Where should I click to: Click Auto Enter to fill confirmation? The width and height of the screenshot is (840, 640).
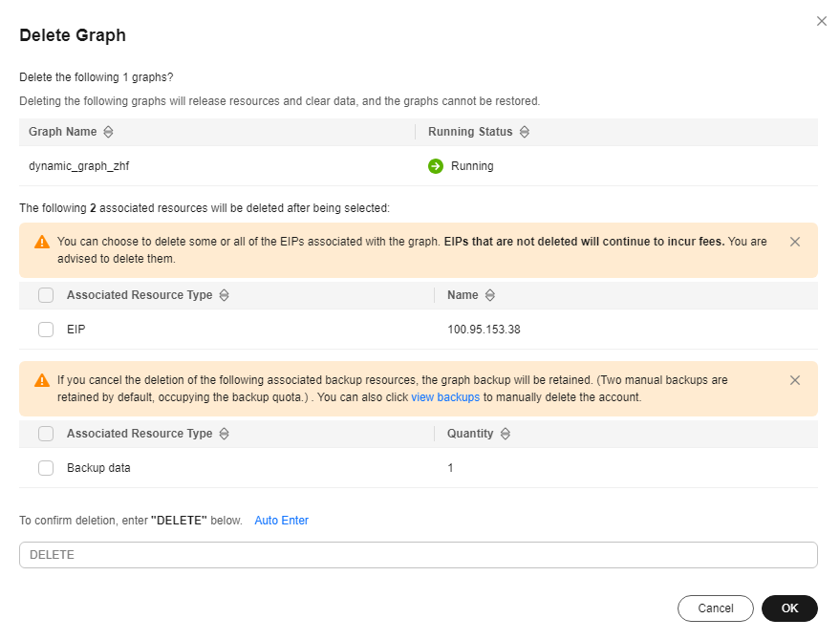[x=281, y=521]
